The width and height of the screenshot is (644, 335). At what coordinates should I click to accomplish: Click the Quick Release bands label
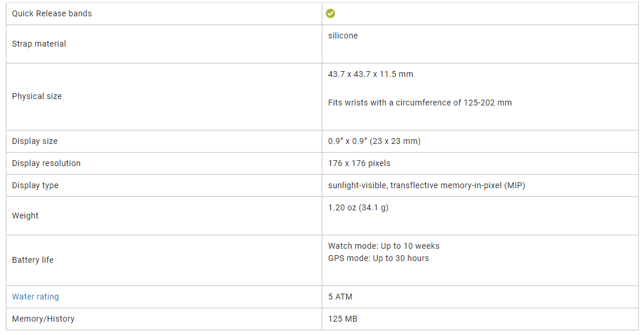pyautogui.click(x=52, y=13)
